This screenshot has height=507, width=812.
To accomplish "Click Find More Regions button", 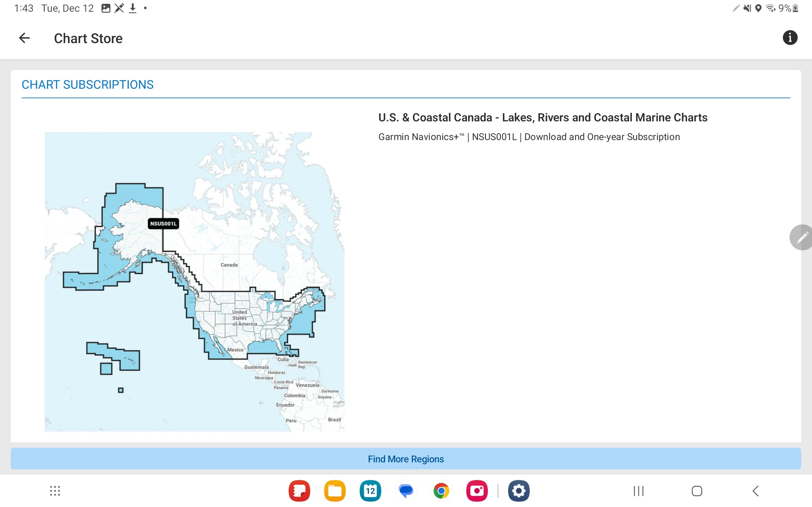I will pos(406,459).
